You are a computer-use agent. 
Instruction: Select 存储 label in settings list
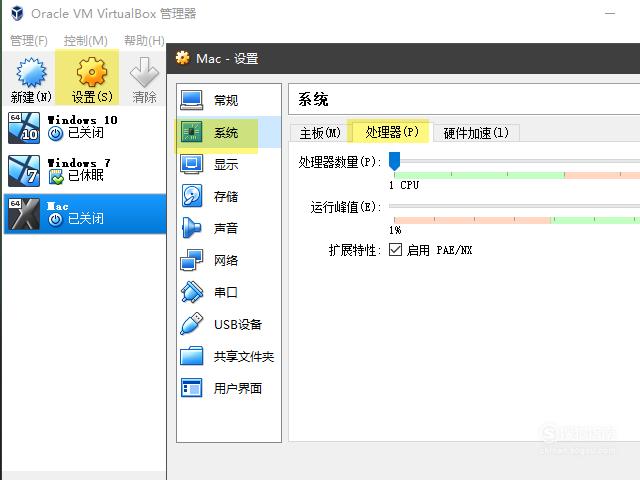pyautogui.click(x=226, y=196)
